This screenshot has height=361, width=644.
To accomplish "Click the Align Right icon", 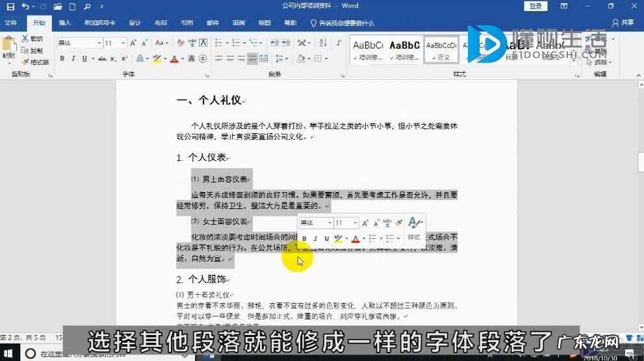I will pyautogui.click(x=241, y=58).
